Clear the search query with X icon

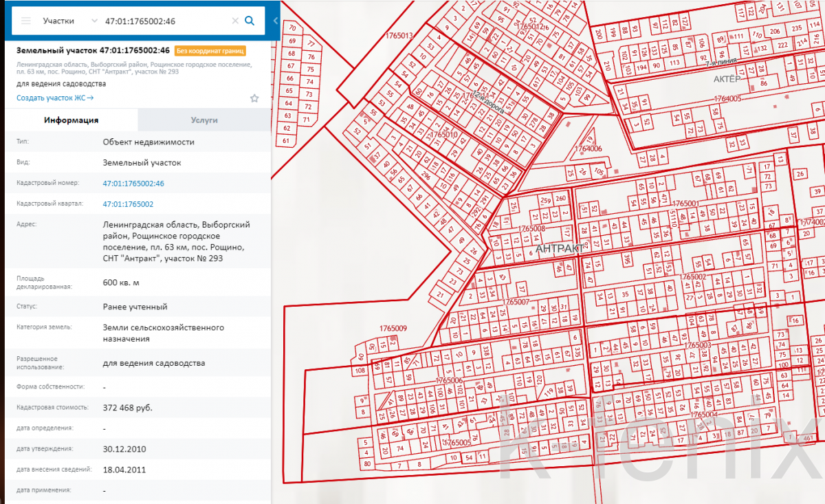pos(235,21)
